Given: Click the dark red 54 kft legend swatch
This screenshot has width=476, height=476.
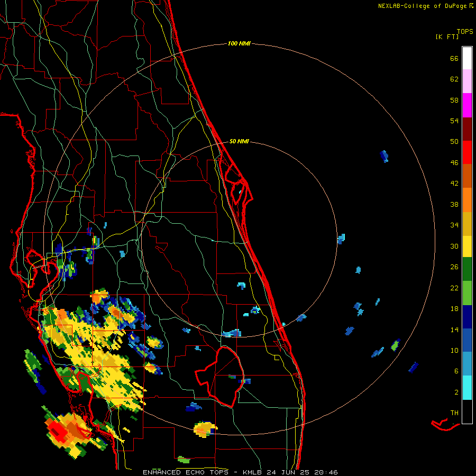Looking at the screenshot, I should (467, 129).
